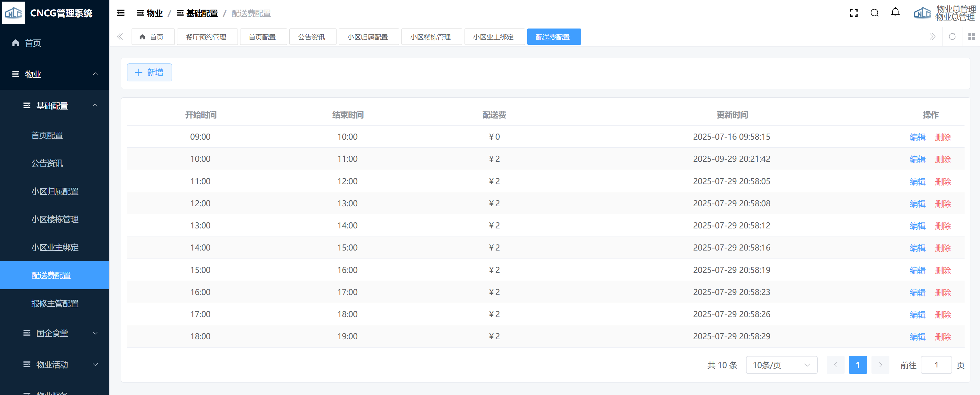The width and height of the screenshot is (980, 395).
Task: Open 报修主管配置 in sidebar
Action: (x=55, y=303)
